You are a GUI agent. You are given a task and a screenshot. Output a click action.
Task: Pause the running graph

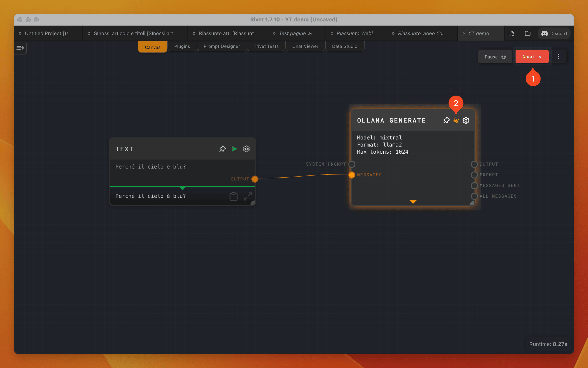click(x=495, y=57)
